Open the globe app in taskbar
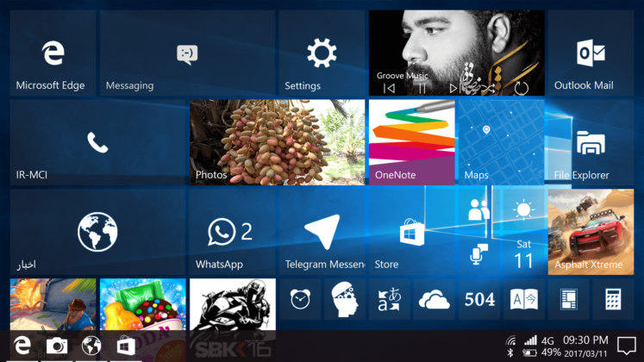Screen dimensions: 644x362 [91, 346]
